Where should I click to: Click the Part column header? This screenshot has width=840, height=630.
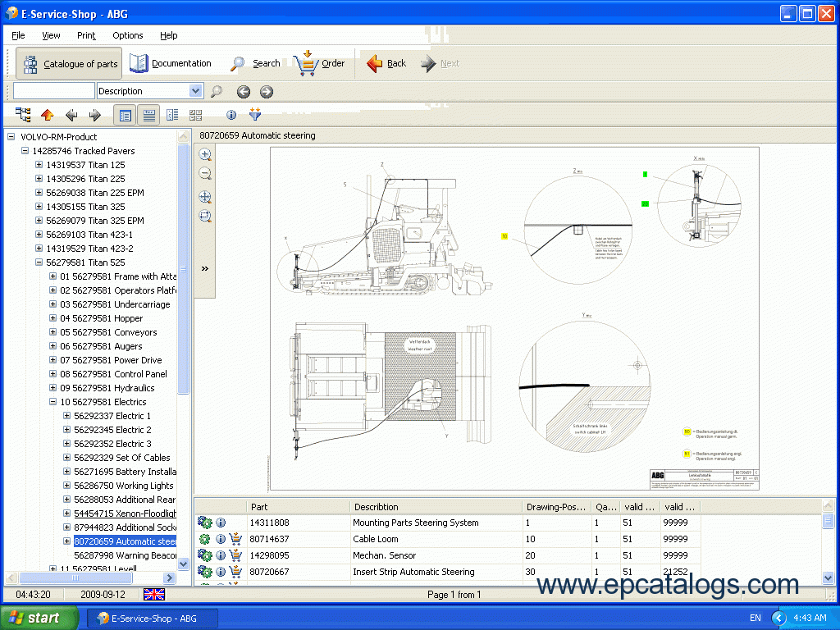pos(298,507)
